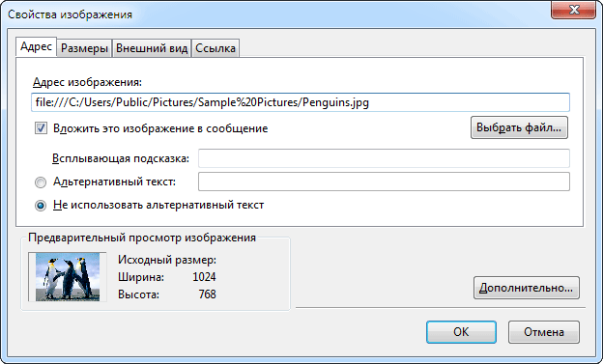
Task: Click the Всплывающая подсказка label
Action: click(121, 158)
